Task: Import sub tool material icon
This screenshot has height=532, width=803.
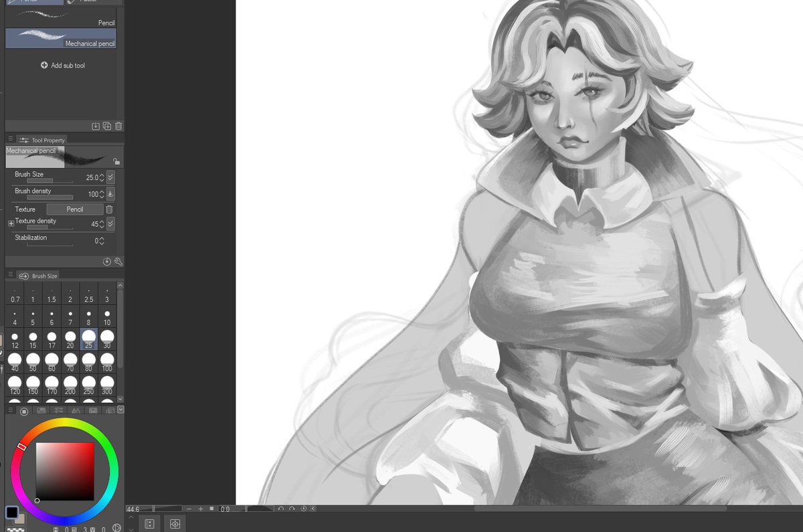Action: (x=96, y=126)
